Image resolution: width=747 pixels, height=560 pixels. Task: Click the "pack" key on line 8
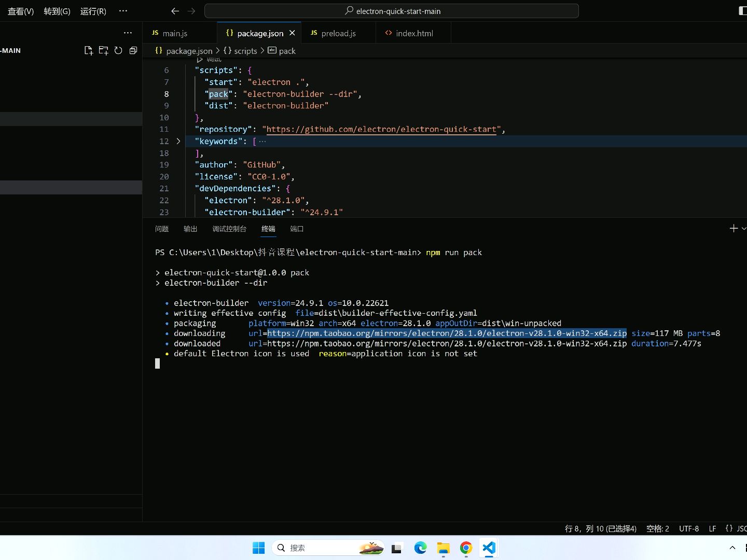pyautogui.click(x=218, y=94)
